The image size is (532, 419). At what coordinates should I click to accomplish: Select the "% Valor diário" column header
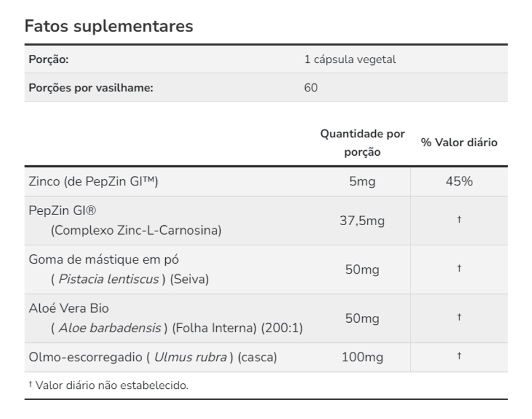click(x=459, y=143)
